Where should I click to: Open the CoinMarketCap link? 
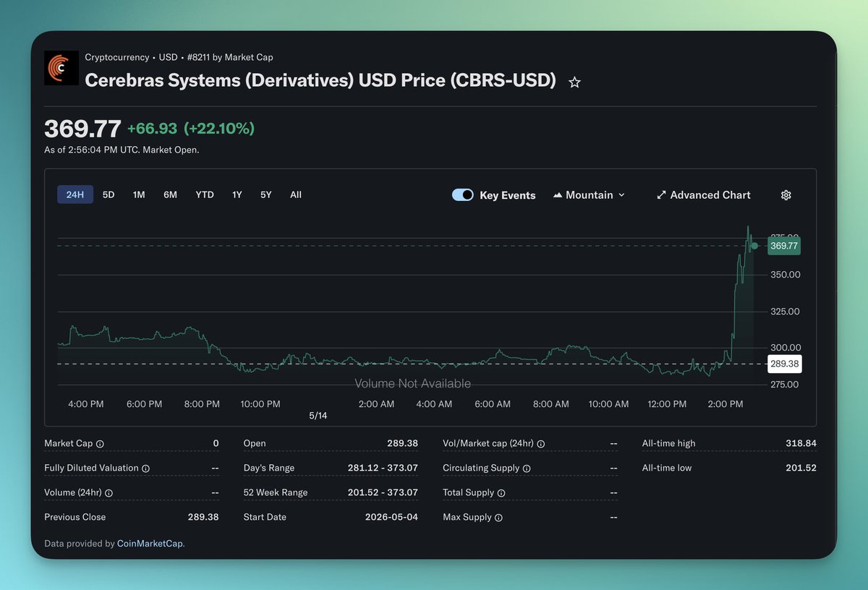coord(150,543)
